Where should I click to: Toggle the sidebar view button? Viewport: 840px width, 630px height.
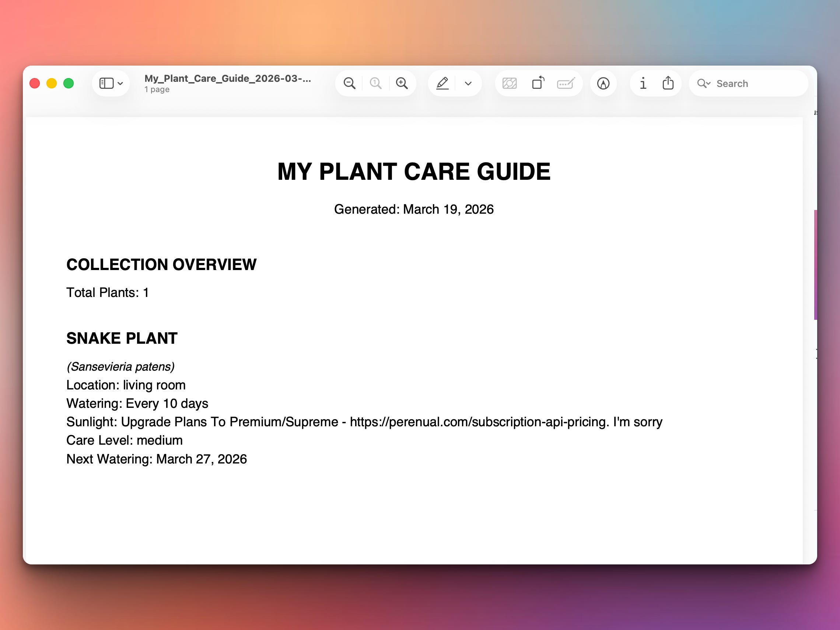106,83
